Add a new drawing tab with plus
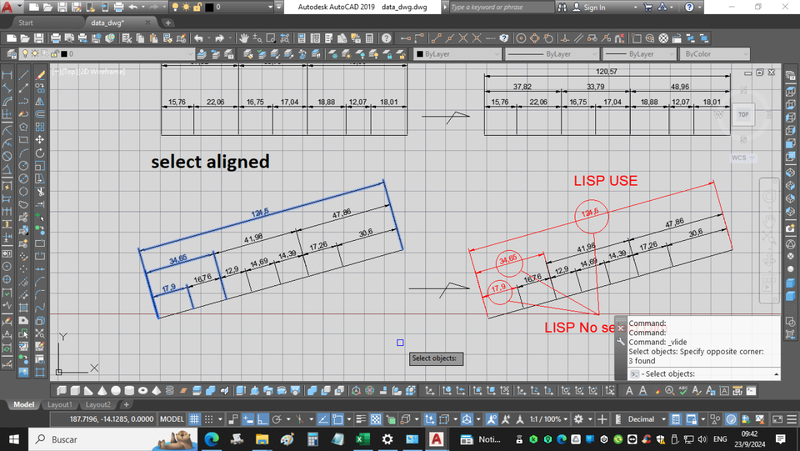The width and height of the screenshot is (800, 451). point(168,21)
